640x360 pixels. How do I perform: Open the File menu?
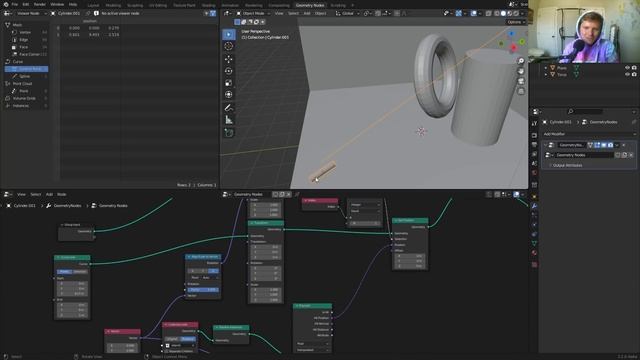[15, 4]
